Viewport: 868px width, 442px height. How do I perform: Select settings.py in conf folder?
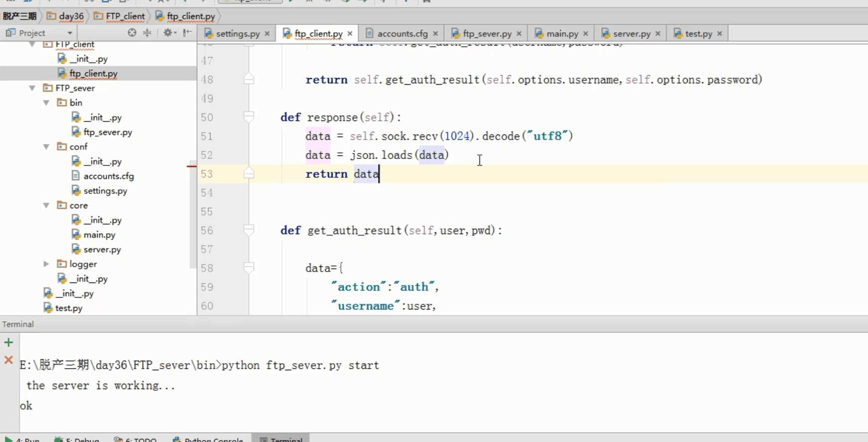click(105, 191)
